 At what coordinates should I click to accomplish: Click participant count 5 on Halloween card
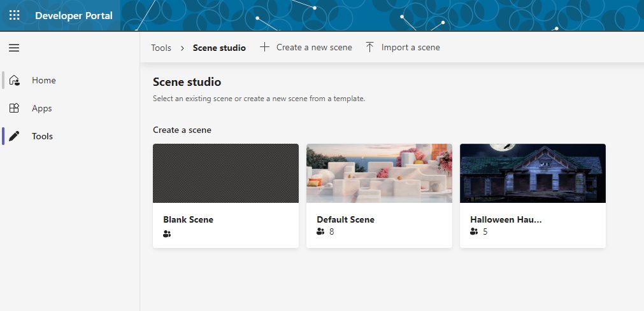pyautogui.click(x=485, y=232)
